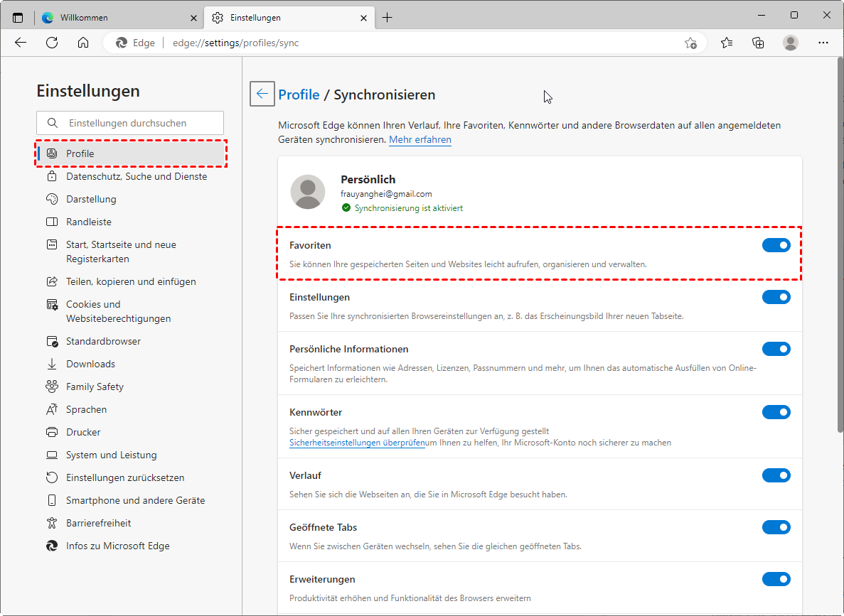Toggle Erweiterungen sync switch
This screenshot has height=616, width=844.
[776, 580]
